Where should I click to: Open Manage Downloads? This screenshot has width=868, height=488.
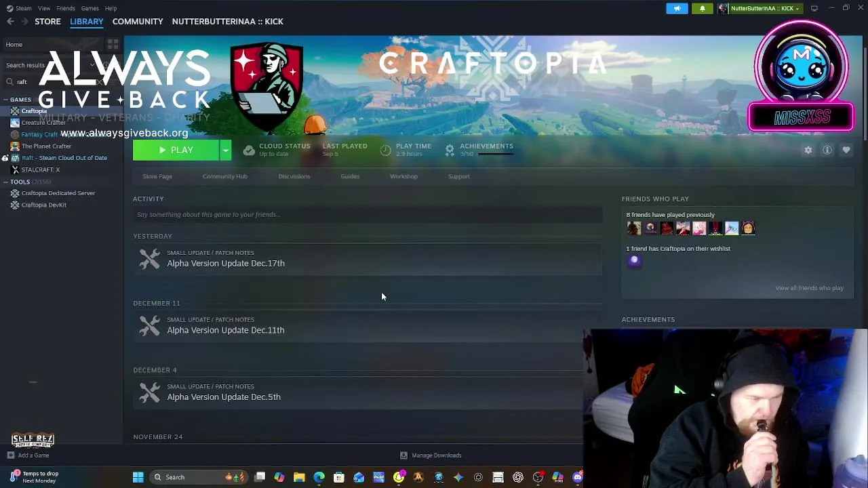(431, 455)
